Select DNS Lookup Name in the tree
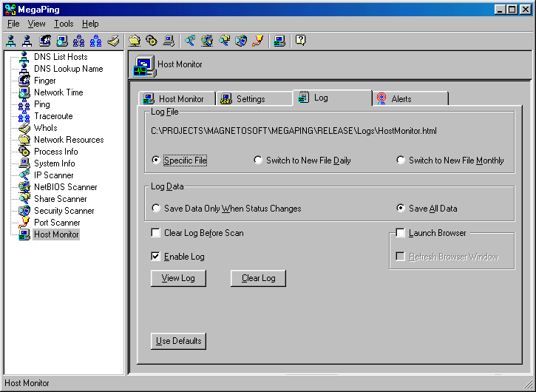536x392 pixels. tap(68, 69)
